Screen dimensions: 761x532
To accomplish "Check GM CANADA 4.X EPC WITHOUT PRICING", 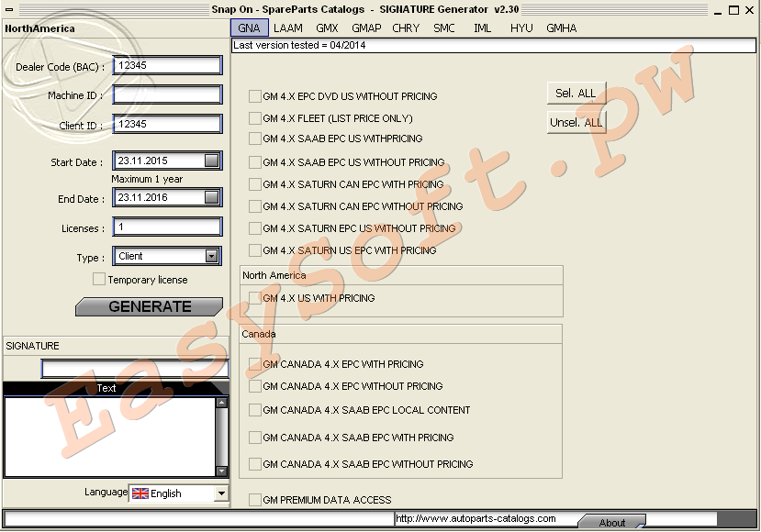I will pos(255,386).
